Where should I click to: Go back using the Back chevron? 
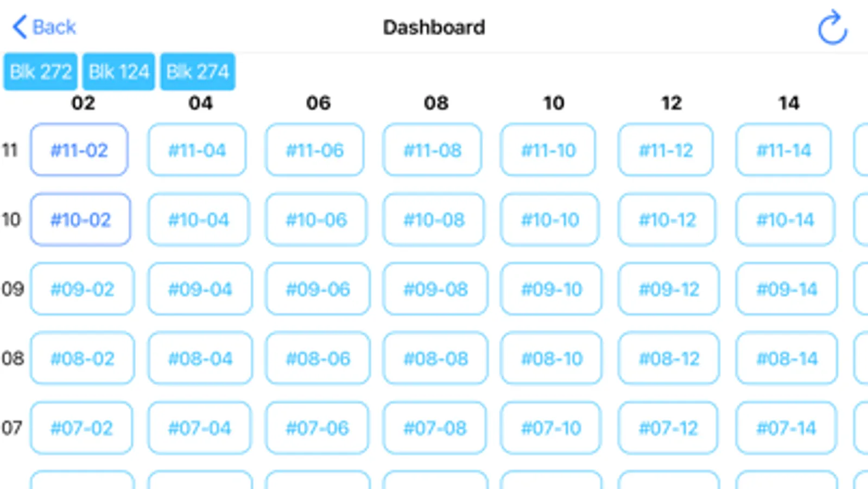(x=43, y=27)
